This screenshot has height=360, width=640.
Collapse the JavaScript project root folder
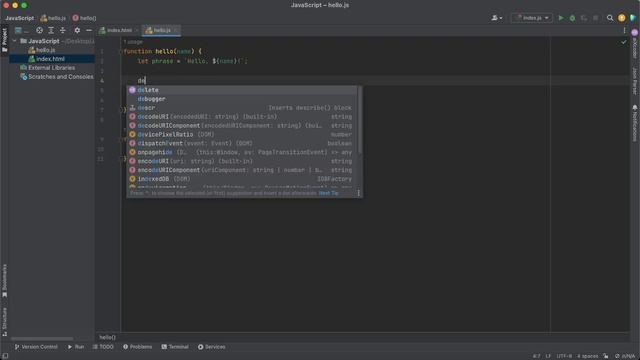click(15, 41)
